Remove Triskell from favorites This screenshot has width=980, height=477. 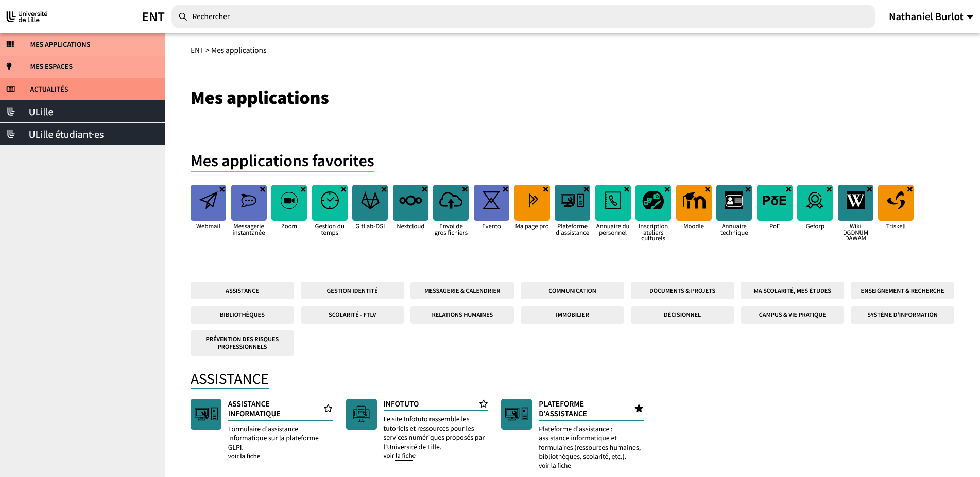click(909, 189)
